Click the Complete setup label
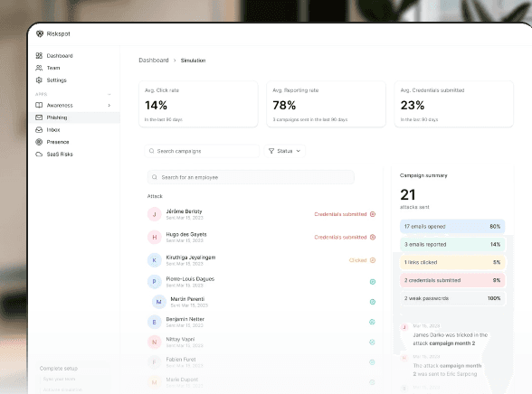 [58, 369]
